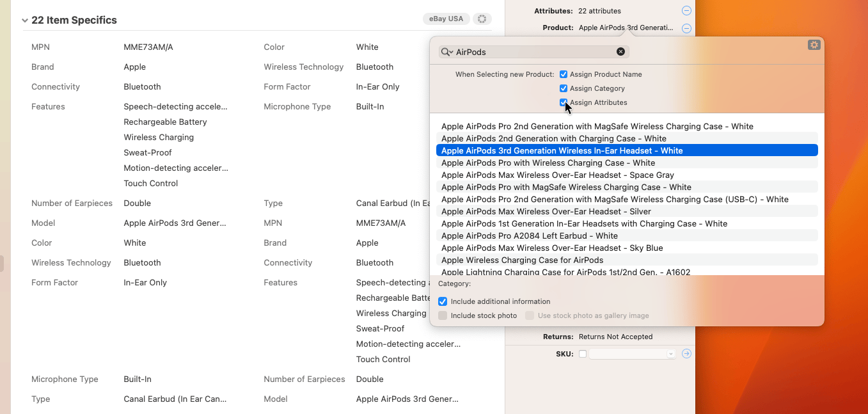Click the minus icon next to Attributes

point(686,11)
